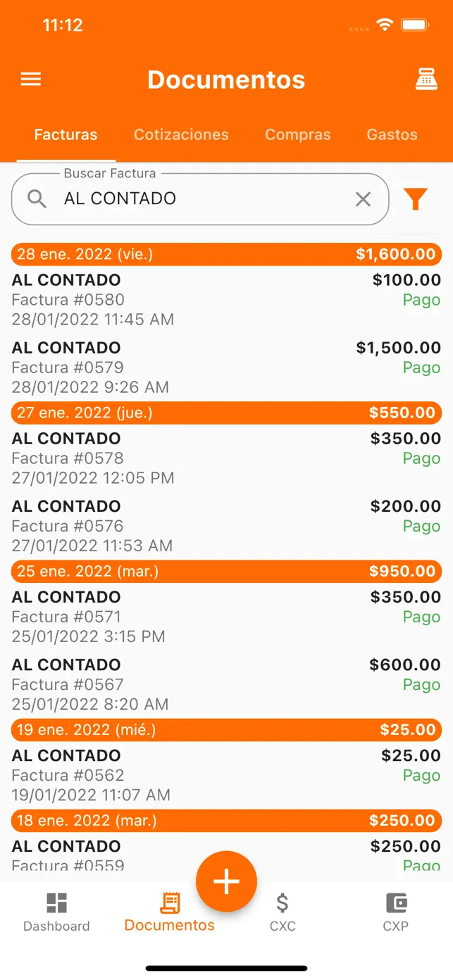The height and width of the screenshot is (980, 453).
Task: Create a new document with the plus button
Action: (226, 881)
